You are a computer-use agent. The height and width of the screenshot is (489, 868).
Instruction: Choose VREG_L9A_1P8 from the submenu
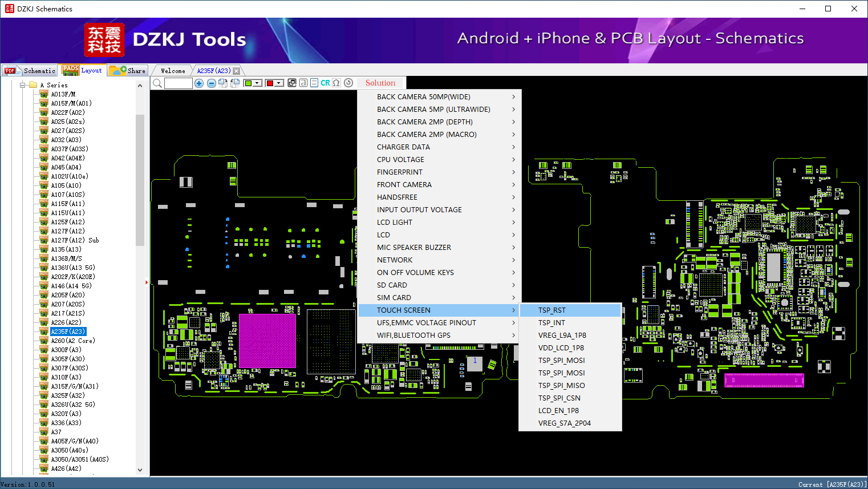[x=570, y=336]
